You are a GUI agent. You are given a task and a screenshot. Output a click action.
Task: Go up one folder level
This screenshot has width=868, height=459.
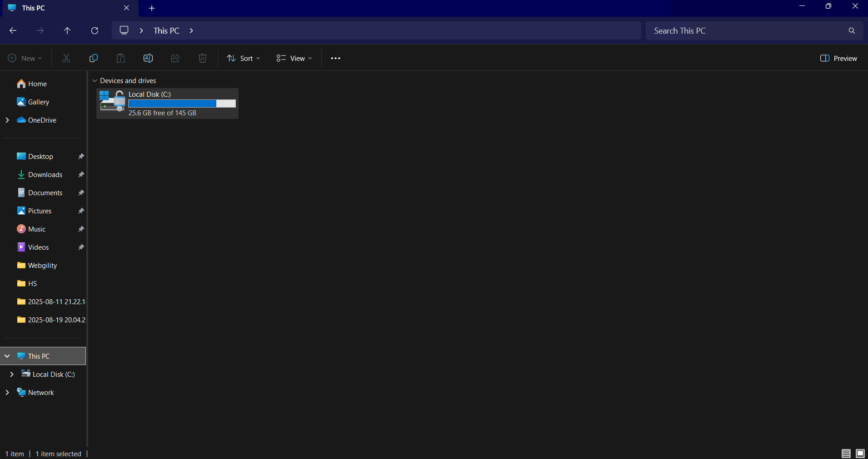pos(67,30)
